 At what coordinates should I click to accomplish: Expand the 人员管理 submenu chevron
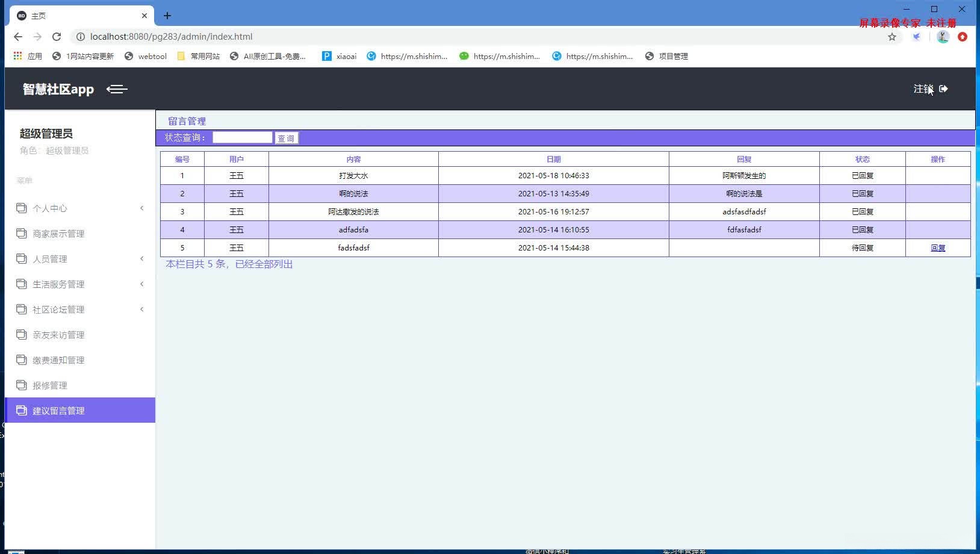coord(142,258)
